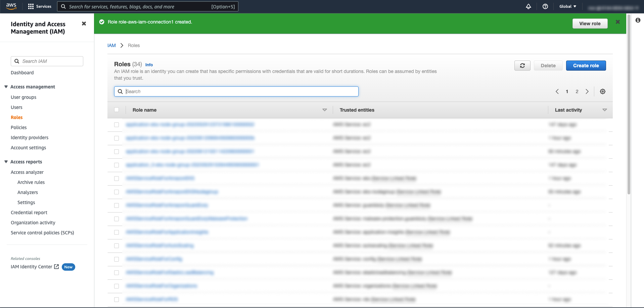
Task: Open User groups in the sidebar
Action: [x=24, y=97]
